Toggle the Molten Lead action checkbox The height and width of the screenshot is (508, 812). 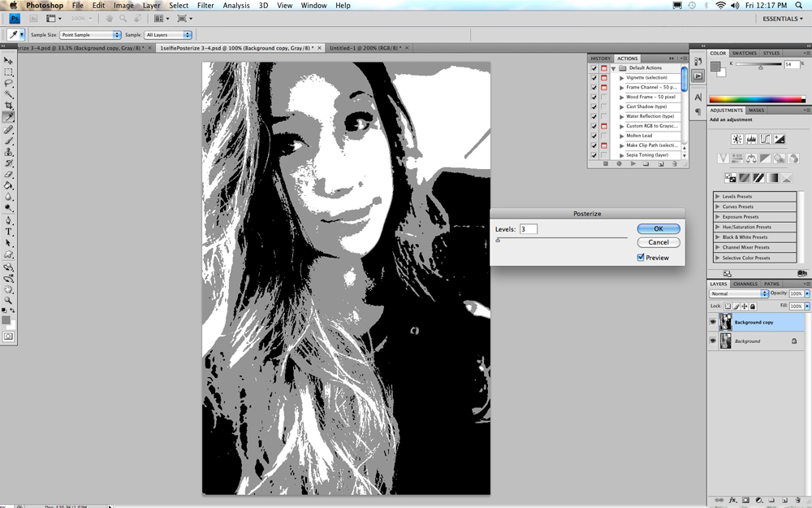pyautogui.click(x=594, y=136)
